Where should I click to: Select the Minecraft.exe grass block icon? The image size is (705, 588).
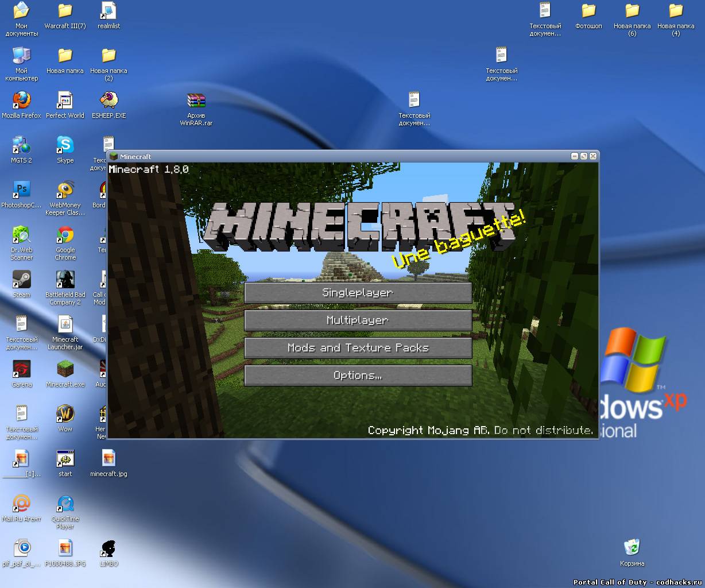click(x=65, y=369)
